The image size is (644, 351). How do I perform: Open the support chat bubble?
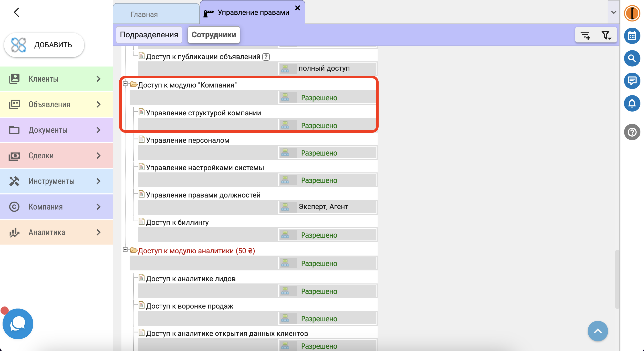[x=18, y=324]
